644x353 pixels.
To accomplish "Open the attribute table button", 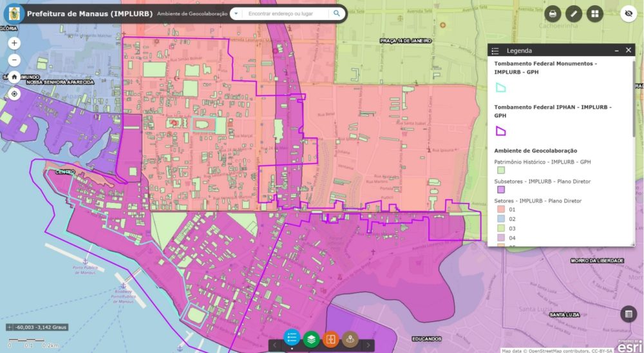I will [629, 314].
